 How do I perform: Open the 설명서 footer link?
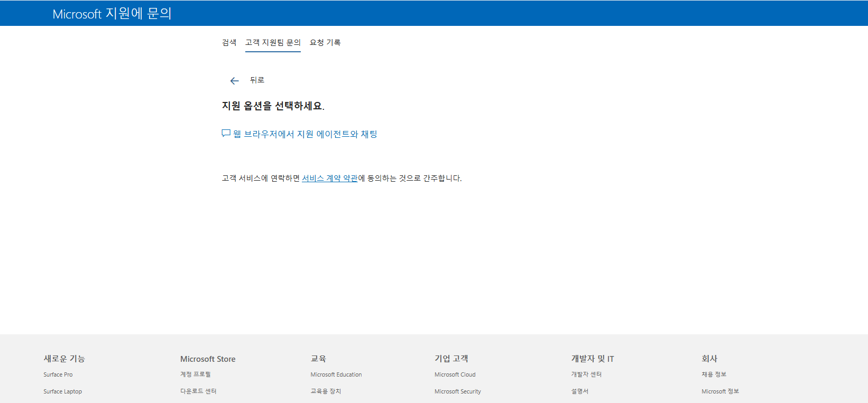click(x=579, y=391)
